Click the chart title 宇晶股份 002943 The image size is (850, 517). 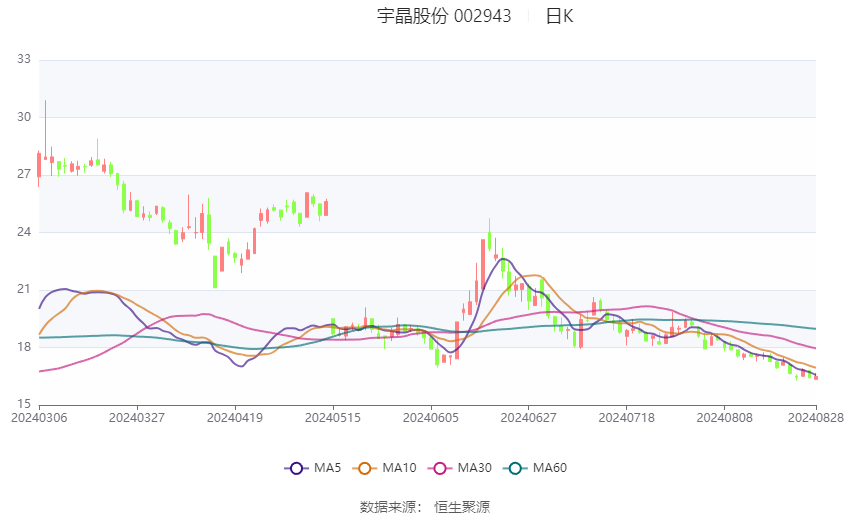pyautogui.click(x=444, y=16)
